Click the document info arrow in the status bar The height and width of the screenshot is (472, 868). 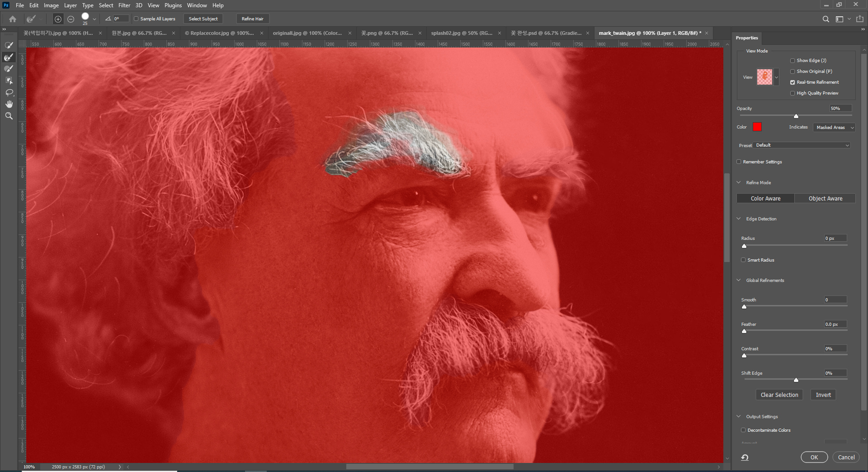point(120,467)
